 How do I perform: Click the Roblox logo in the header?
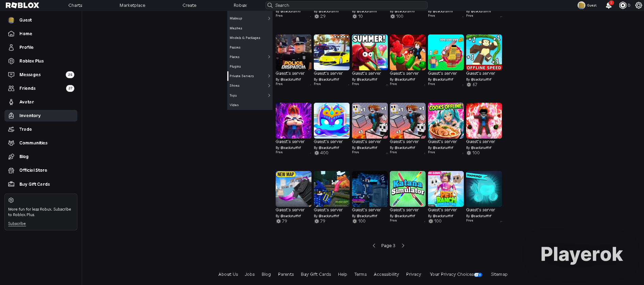[x=22, y=5]
